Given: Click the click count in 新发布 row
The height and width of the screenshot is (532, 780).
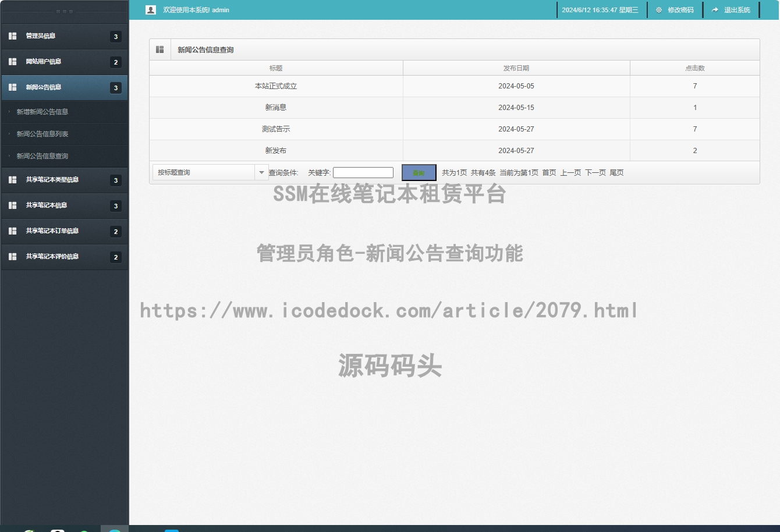Looking at the screenshot, I should (x=695, y=151).
